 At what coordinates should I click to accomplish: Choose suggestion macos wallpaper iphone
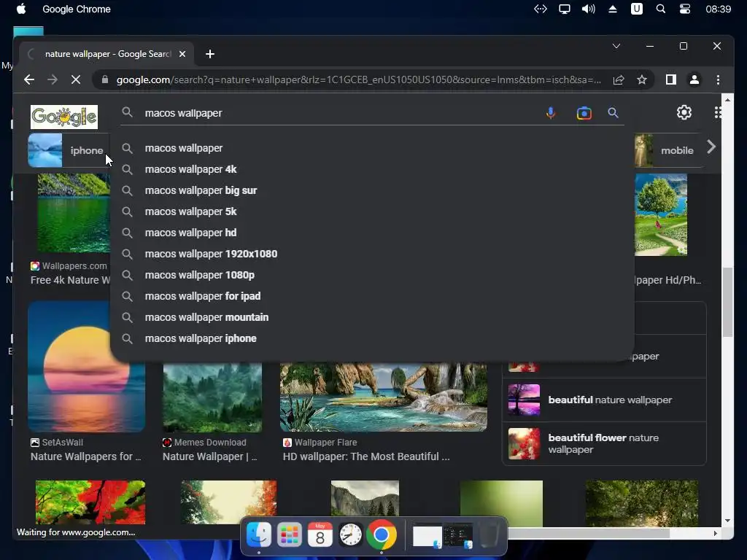point(371,338)
